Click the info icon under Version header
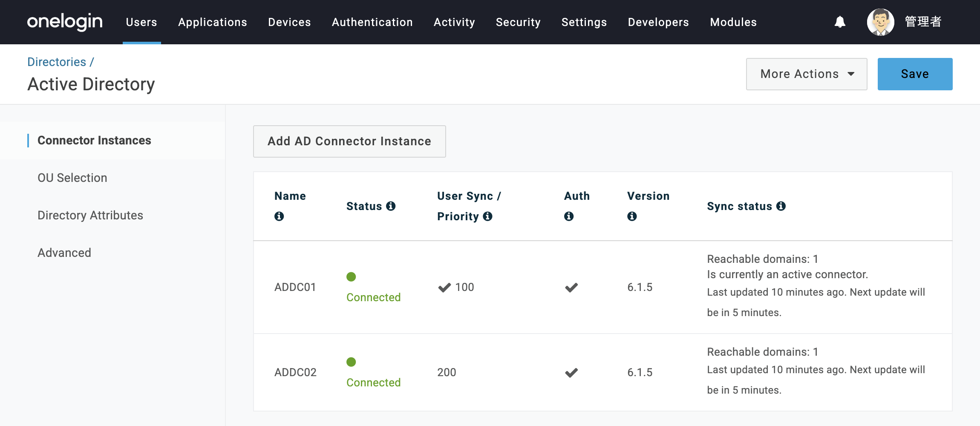Image resolution: width=980 pixels, height=426 pixels. [x=632, y=216]
